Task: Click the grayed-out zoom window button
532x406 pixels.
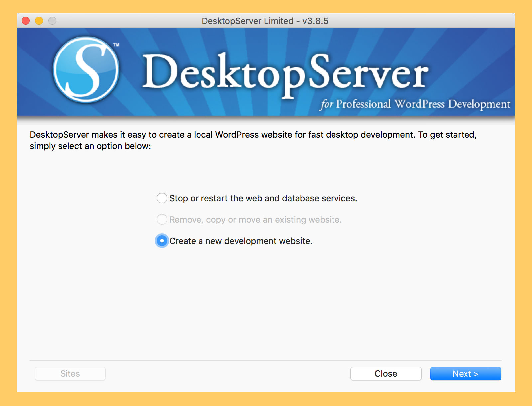Action: coord(52,21)
